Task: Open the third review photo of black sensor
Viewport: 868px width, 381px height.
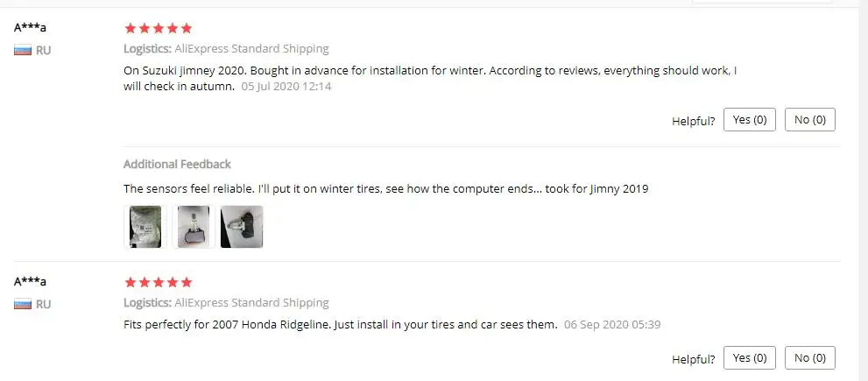Action: click(x=242, y=227)
